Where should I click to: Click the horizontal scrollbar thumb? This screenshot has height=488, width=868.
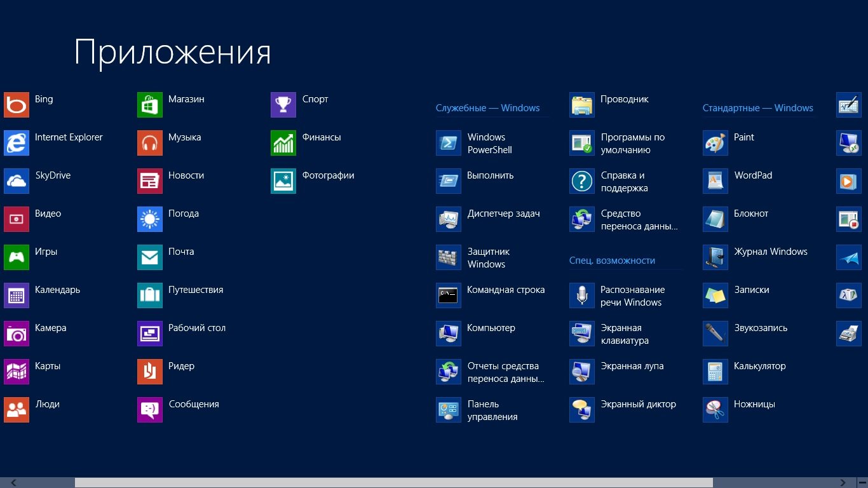pyautogui.click(x=394, y=482)
